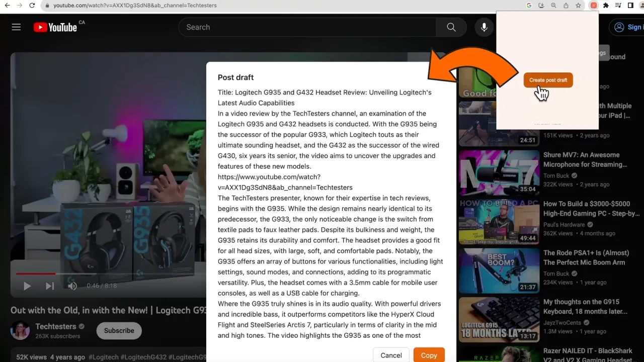Go to the YouTube home logo

tap(55, 27)
